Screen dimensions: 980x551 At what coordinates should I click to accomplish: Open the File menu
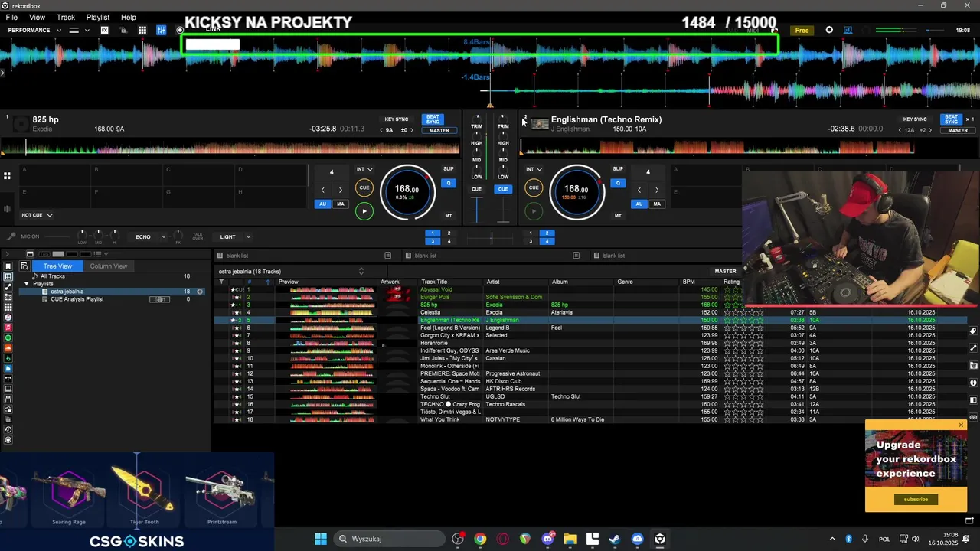coord(11,17)
